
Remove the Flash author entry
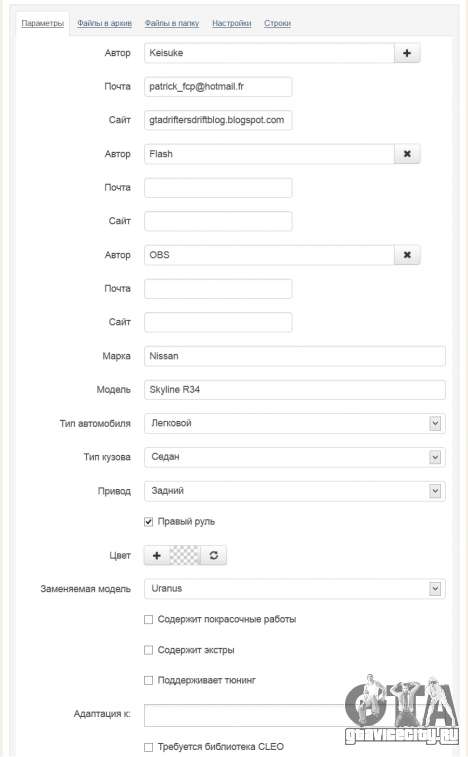click(407, 154)
